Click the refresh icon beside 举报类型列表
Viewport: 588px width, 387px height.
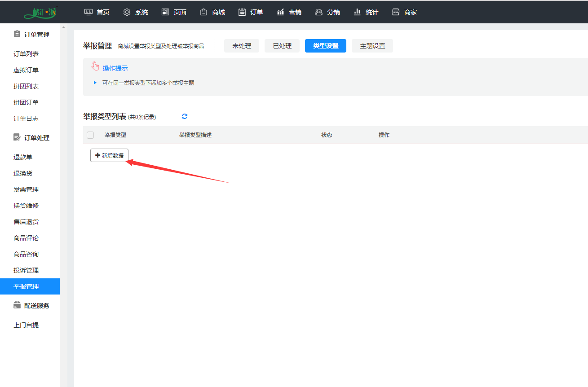click(x=184, y=117)
